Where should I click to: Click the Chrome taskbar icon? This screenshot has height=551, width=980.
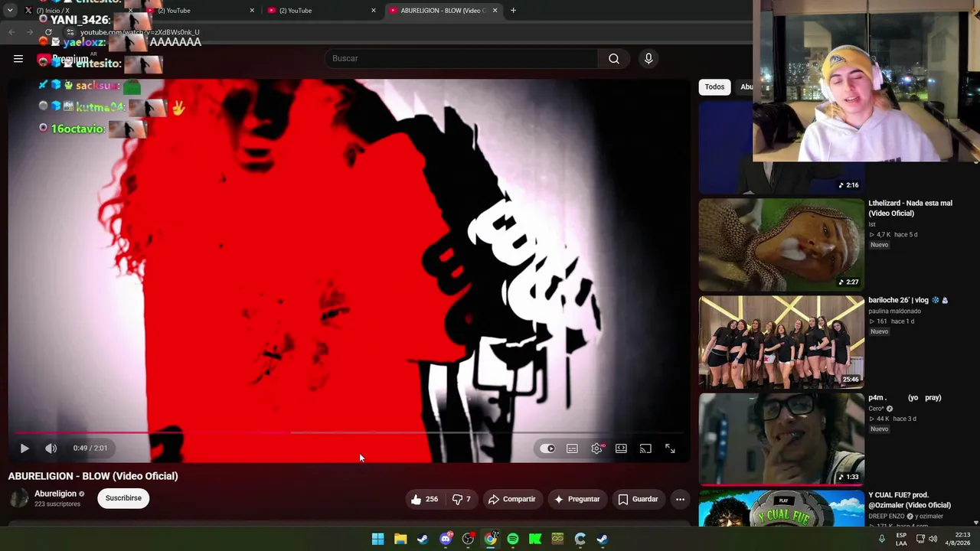click(490, 539)
